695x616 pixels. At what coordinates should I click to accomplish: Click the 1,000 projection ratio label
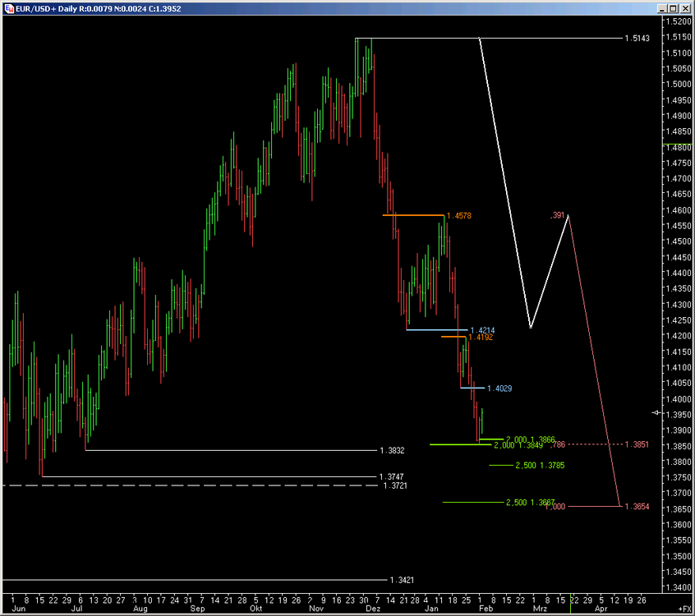click(x=555, y=507)
